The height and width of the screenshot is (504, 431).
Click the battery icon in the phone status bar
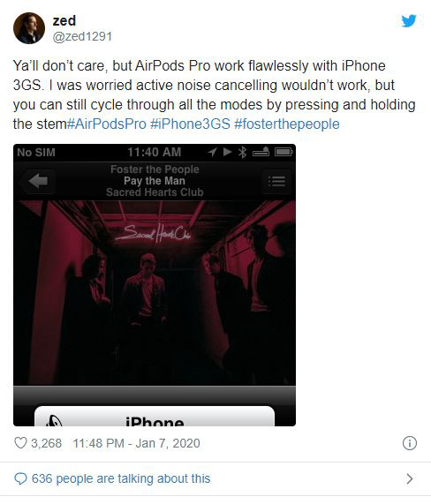284,152
